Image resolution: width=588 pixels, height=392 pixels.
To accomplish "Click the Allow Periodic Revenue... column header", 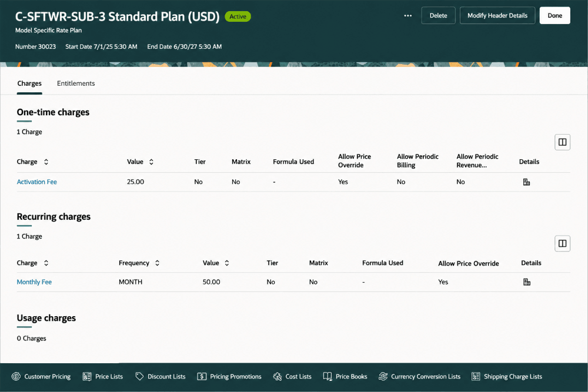I will tap(477, 161).
